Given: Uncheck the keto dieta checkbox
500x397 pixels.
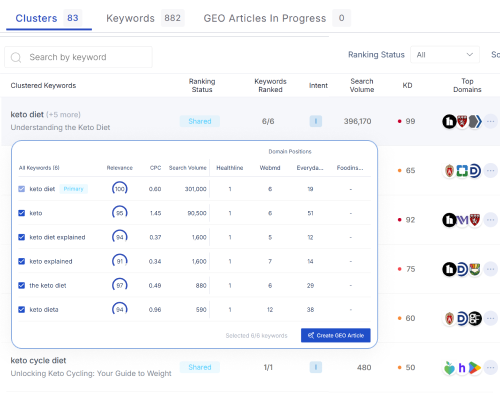Looking at the screenshot, I should tap(22, 309).
